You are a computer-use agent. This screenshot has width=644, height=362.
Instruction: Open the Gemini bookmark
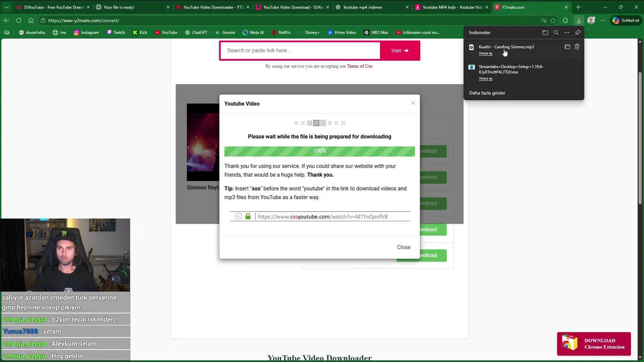coord(225,33)
